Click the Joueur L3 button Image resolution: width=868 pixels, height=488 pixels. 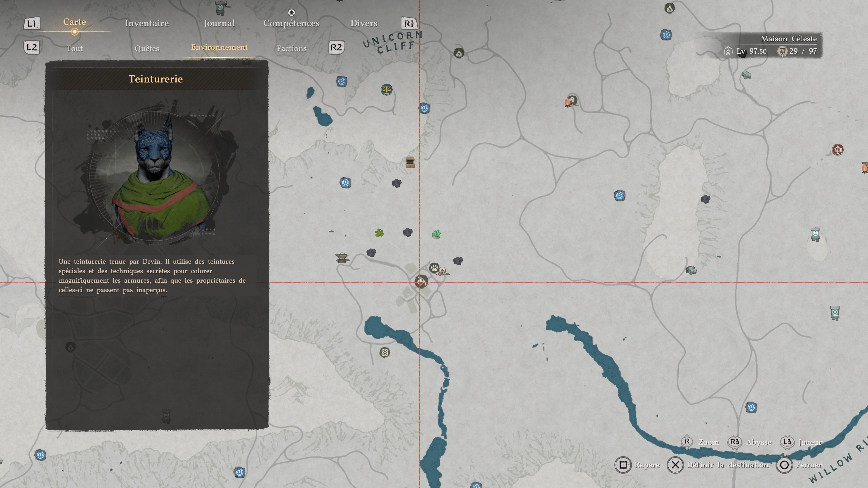(x=801, y=442)
